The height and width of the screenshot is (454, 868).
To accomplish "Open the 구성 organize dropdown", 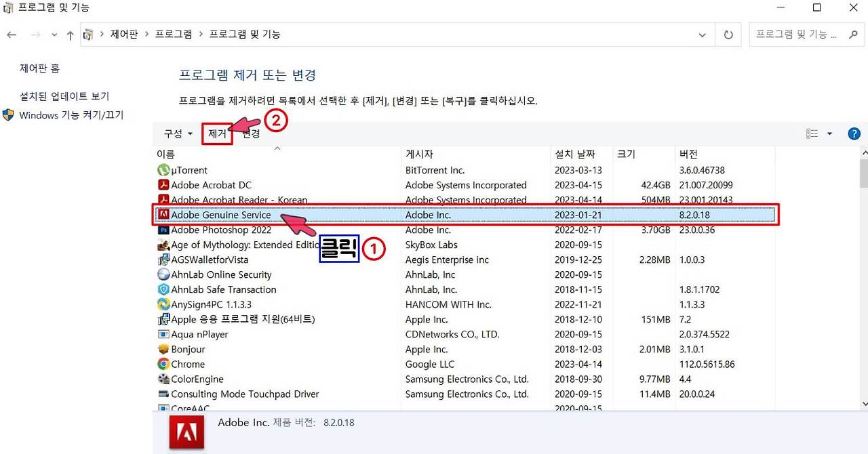I will (175, 133).
